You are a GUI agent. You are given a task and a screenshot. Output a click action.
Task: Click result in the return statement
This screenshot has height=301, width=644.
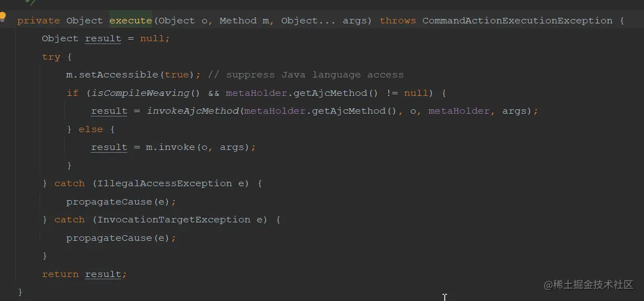coord(103,274)
